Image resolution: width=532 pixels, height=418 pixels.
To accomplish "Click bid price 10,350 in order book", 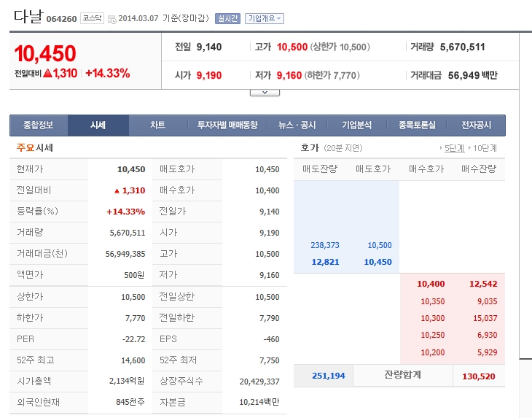I will coord(433,301).
